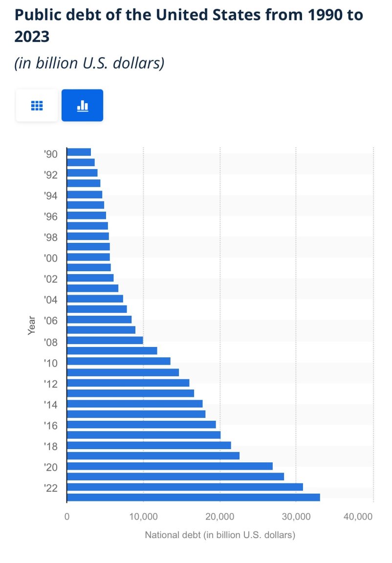The image size is (392, 563).
Task: Click the 10,000 axis tick label
Action: point(143,516)
